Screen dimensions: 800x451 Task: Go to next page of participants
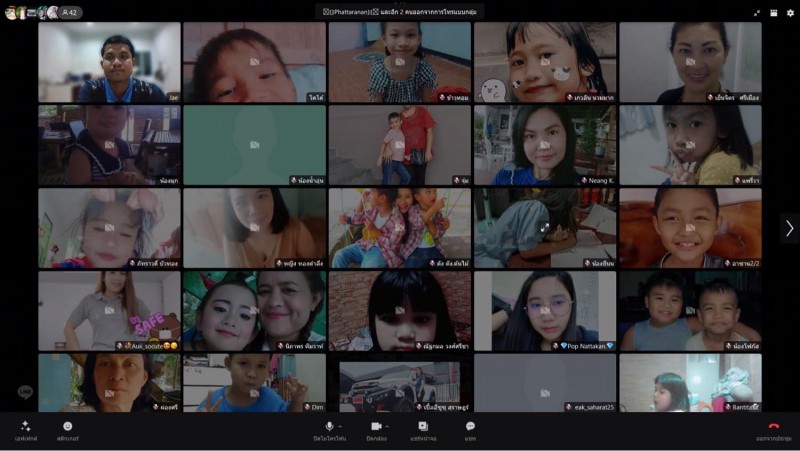tap(789, 228)
